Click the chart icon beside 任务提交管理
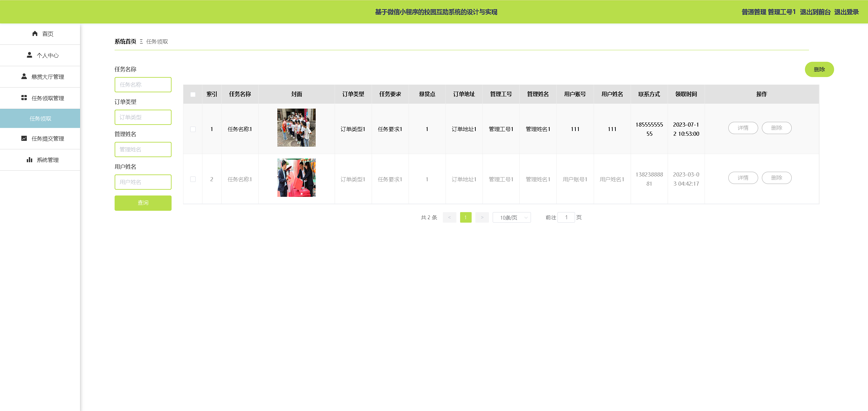The width and height of the screenshot is (868, 411). [x=24, y=138]
